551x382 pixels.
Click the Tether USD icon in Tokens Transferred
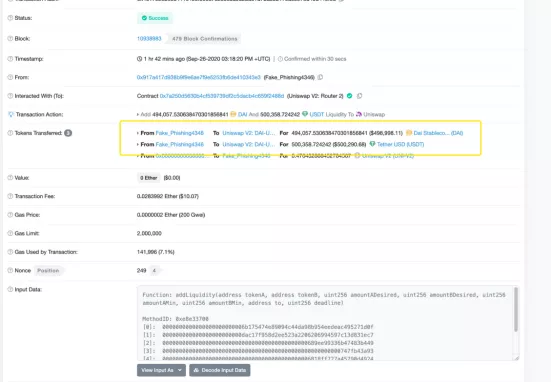point(372,144)
